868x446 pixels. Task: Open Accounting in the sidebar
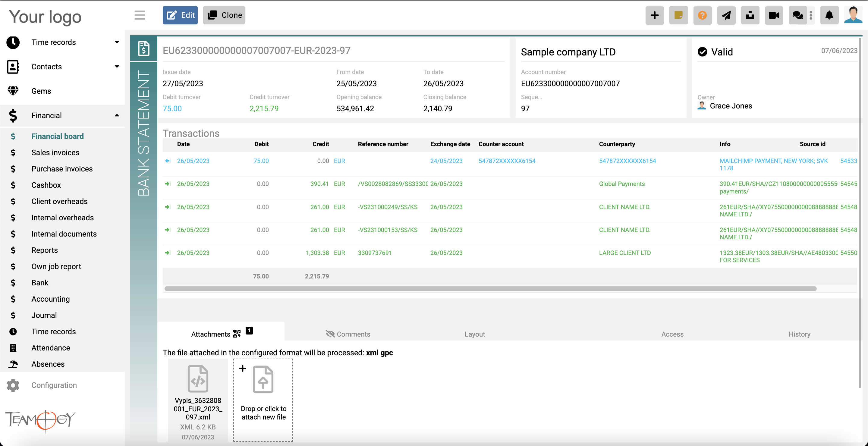pyautogui.click(x=51, y=299)
